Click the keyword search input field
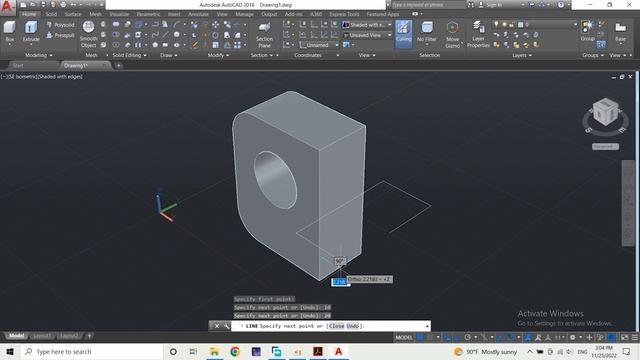This screenshot has width=640, height=360. pos(428,5)
